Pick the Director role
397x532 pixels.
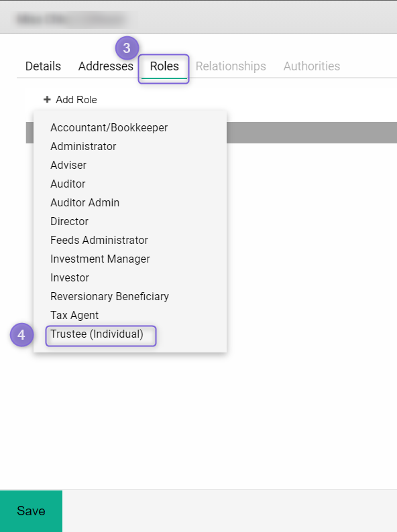point(69,221)
